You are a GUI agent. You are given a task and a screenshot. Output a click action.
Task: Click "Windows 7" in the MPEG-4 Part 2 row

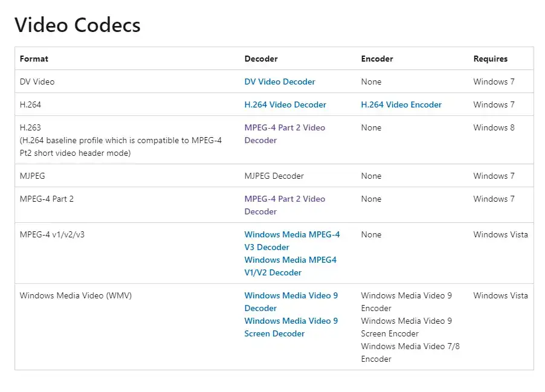494,199
